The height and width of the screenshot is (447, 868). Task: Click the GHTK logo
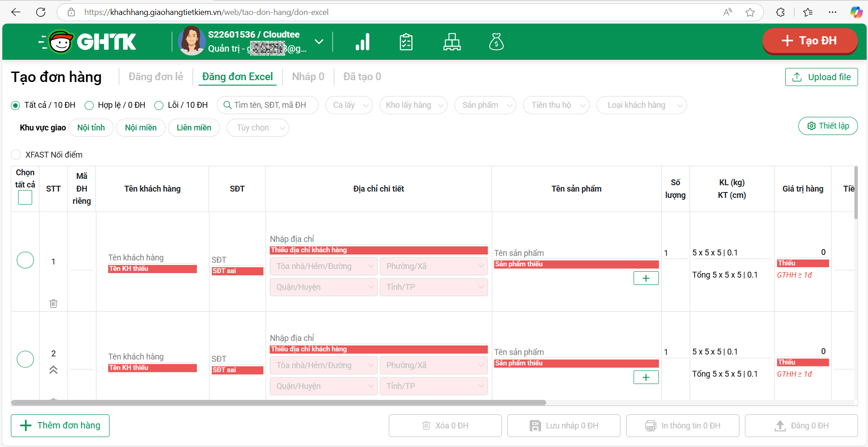[88, 42]
